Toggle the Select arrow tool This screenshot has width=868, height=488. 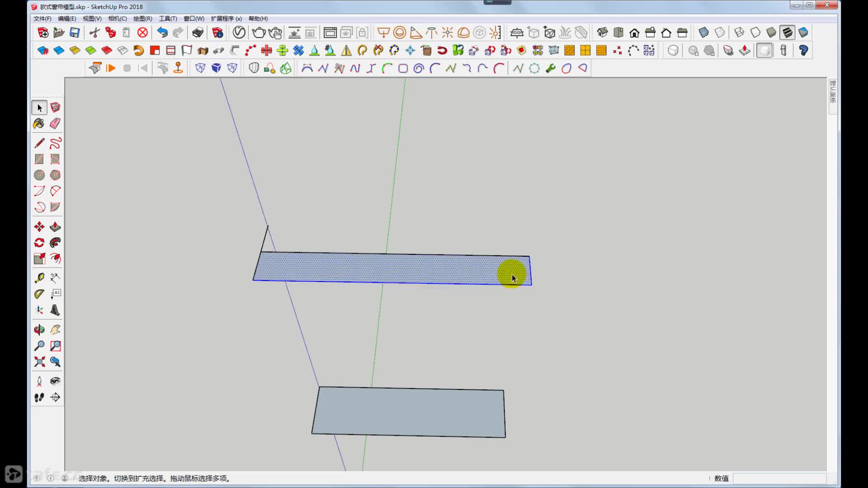point(39,108)
